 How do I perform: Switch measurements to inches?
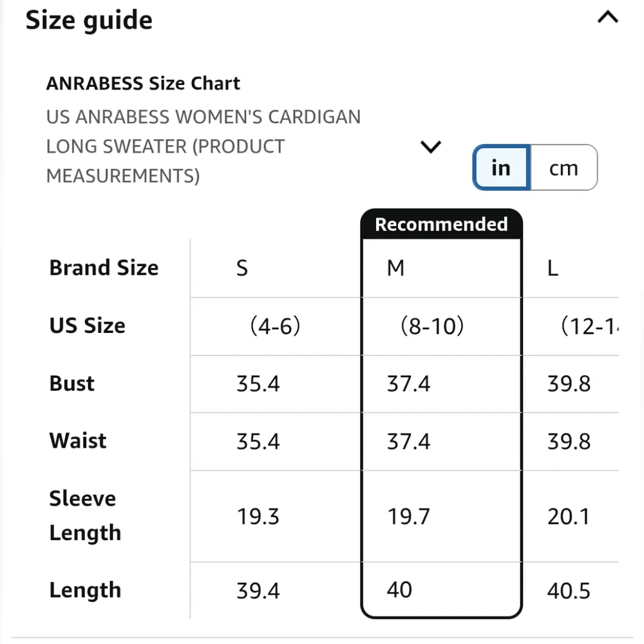point(501,168)
